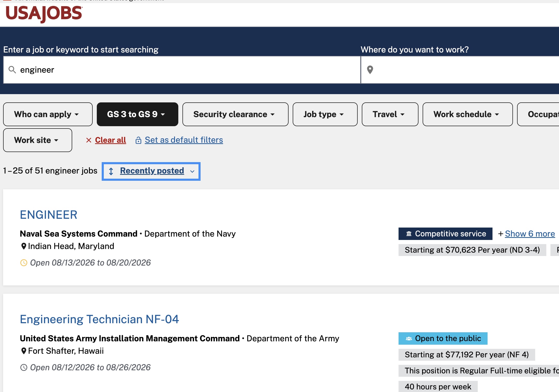The image size is (559, 392).
Task: Click the people icon in Open to the public tag
Action: click(x=409, y=338)
